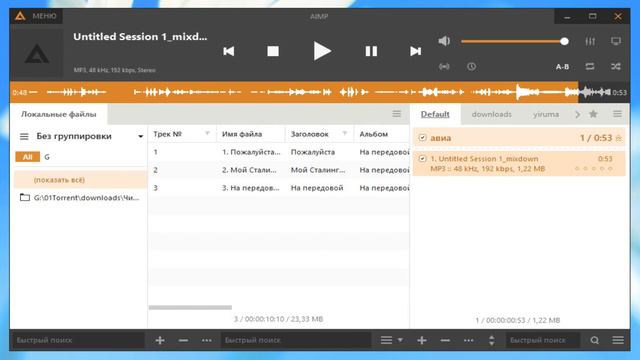
Task: Click the Мой Сталинг... title cell
Action: pyautogui.click(x=318, y=170)
